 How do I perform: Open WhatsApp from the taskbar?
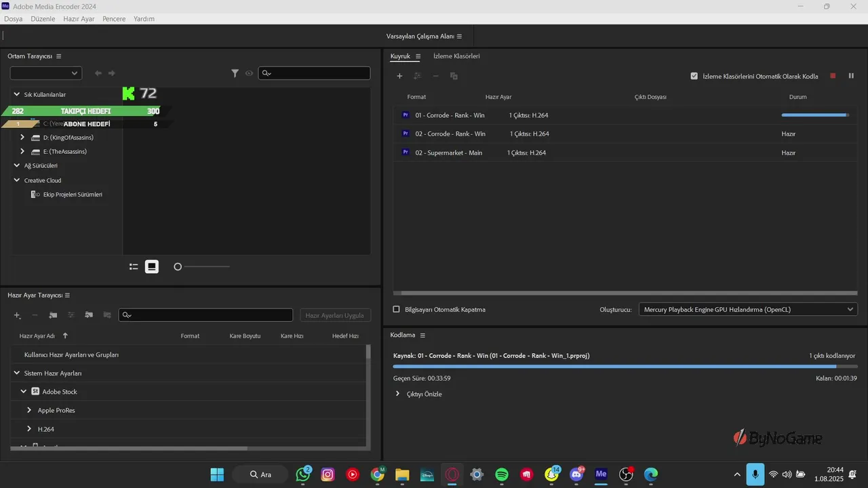302,474
